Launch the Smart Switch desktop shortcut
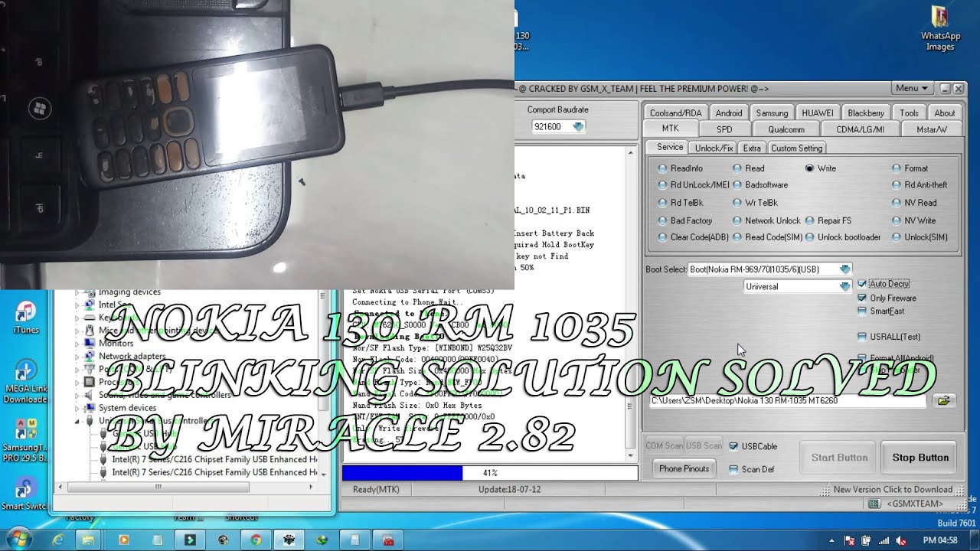980x551 pixels. click(x=26, y=494)
